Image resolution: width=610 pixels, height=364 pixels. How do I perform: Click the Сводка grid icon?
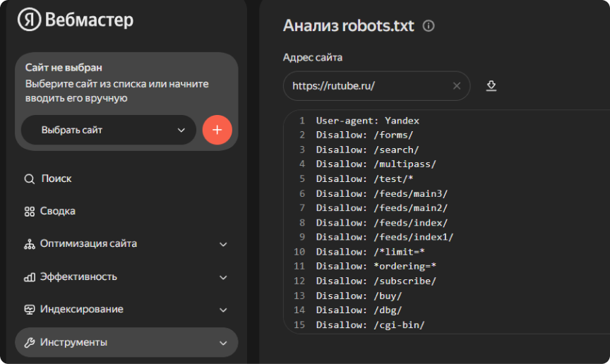click(x=29, y=212)
